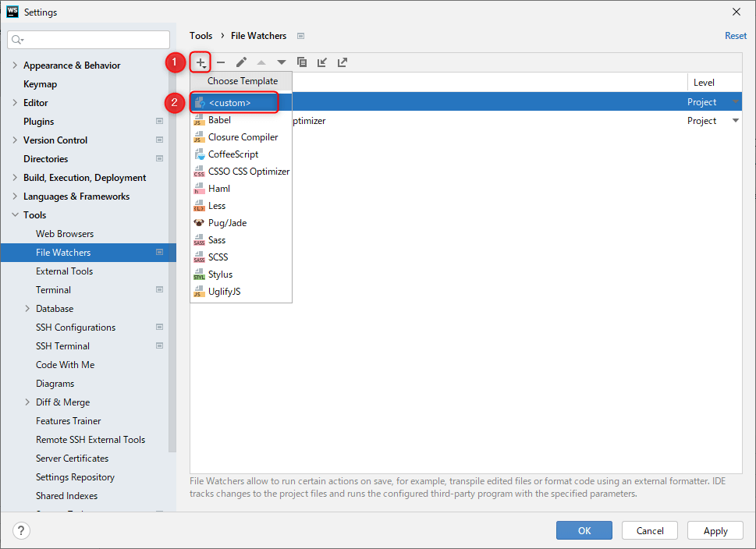Viewport: 756px width, 549px height.
Task: Open Server Certificates settings
Action: tap(72, 459)
